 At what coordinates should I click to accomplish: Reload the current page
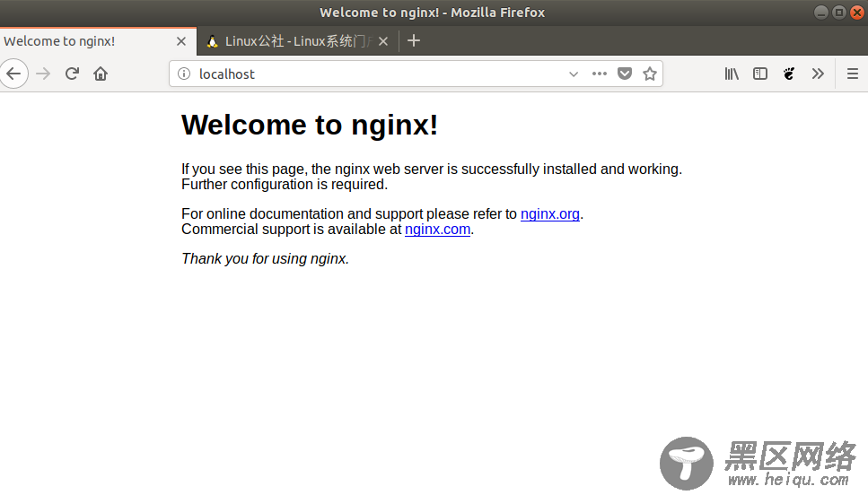click(72, 74)
